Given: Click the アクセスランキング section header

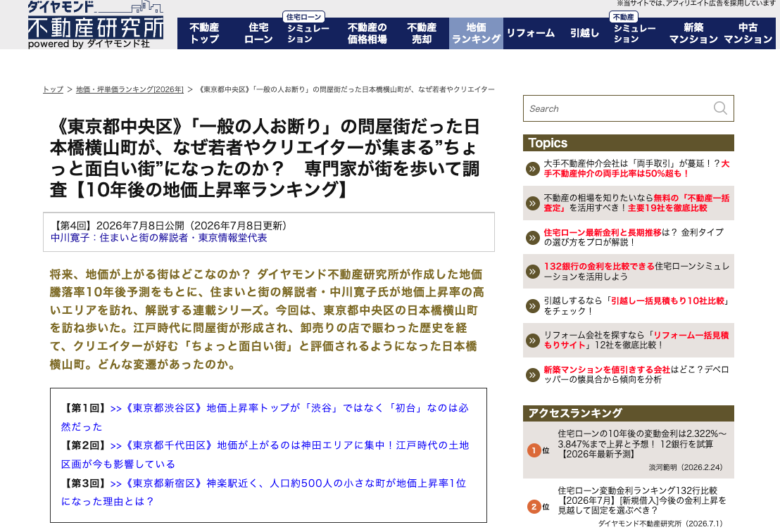Looking at the screenshot, I should tap(628, 413).
